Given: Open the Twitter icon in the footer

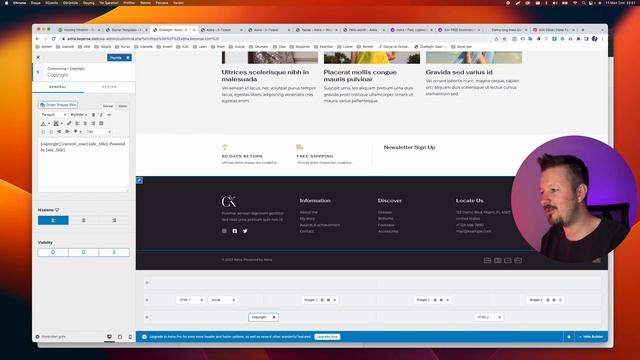Looking at the screenshot, I should (245, 231).
